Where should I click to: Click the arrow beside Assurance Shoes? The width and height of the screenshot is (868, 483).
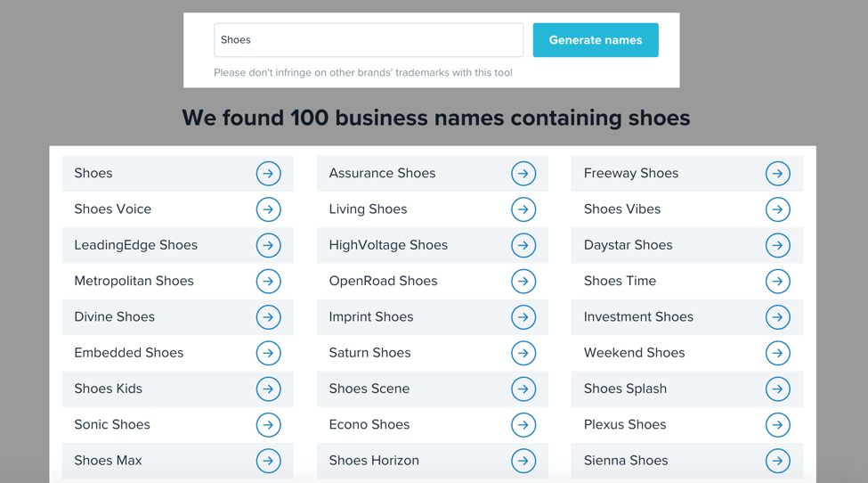[x=523, y=174]
